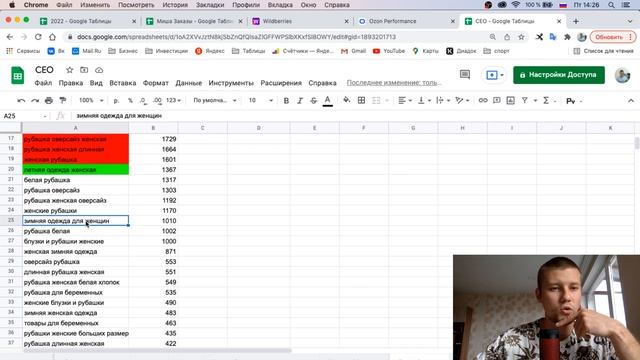640x360 pixels.
Task: Open the YouTube bookmark
Action: (389, 51)
